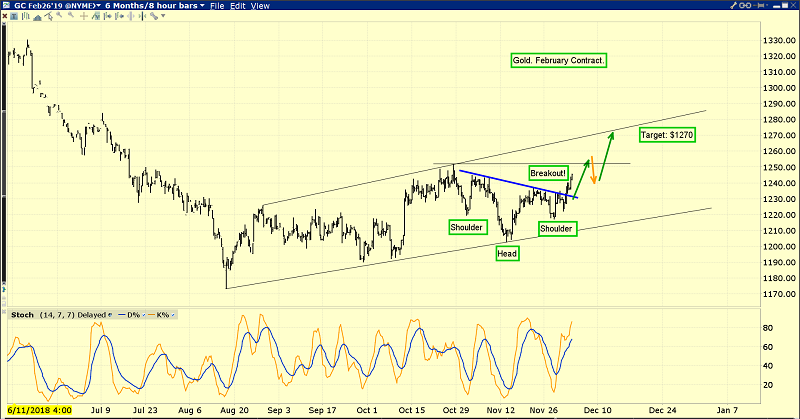
Task: Click the red X remove icon
Action: (4, 16)
